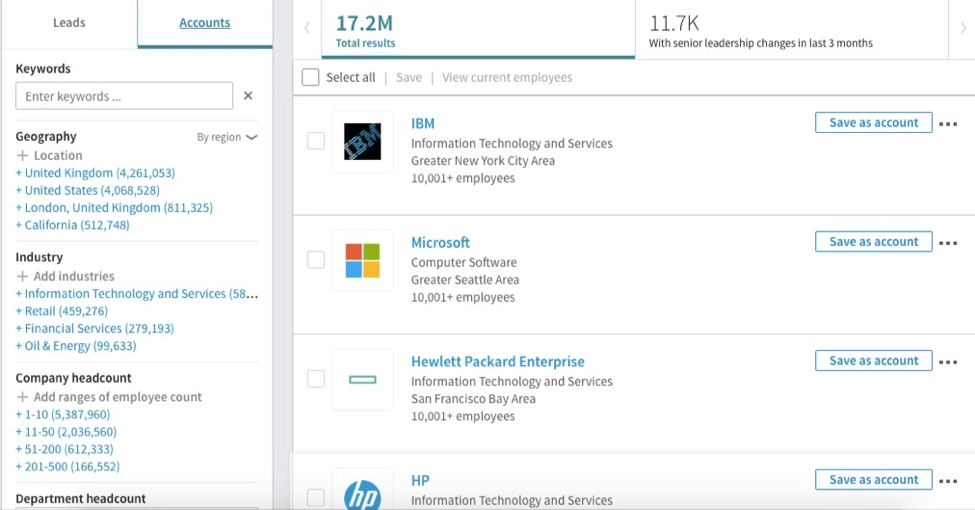The height and width of the screenshot is (510, 975).
Task: Open more options for IBM row
Action: pyautogui.click(x=948, y=124)
